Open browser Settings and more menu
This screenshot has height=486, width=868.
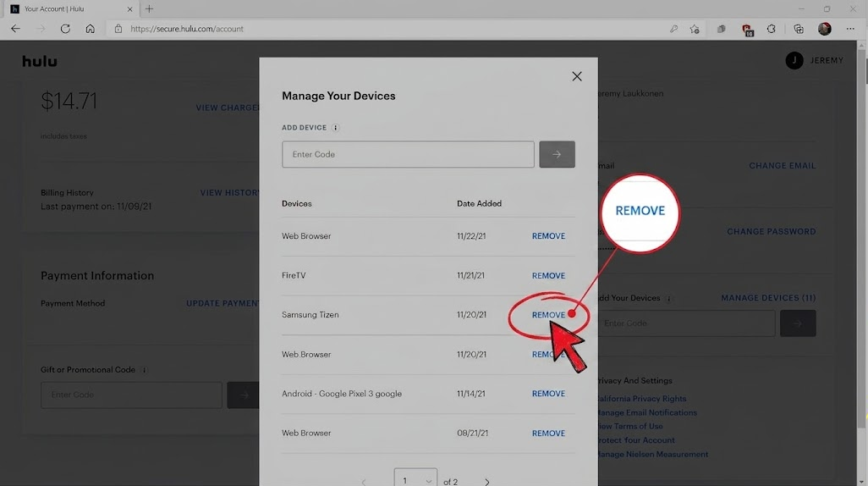tap(850, 29)
